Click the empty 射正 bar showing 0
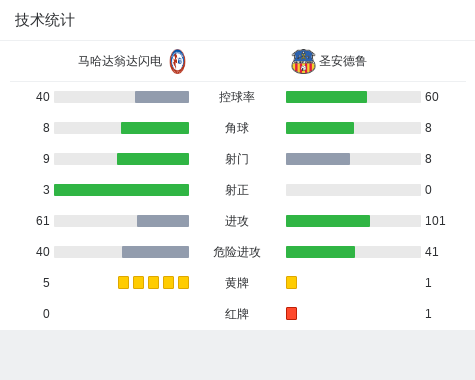This screenshot has height=380, width=475. point(353,190)
